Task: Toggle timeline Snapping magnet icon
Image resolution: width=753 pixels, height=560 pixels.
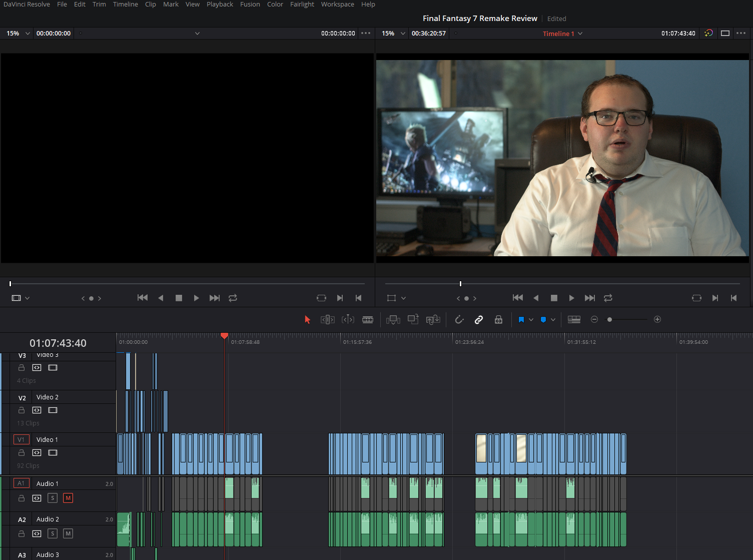Action: [459, 319]
